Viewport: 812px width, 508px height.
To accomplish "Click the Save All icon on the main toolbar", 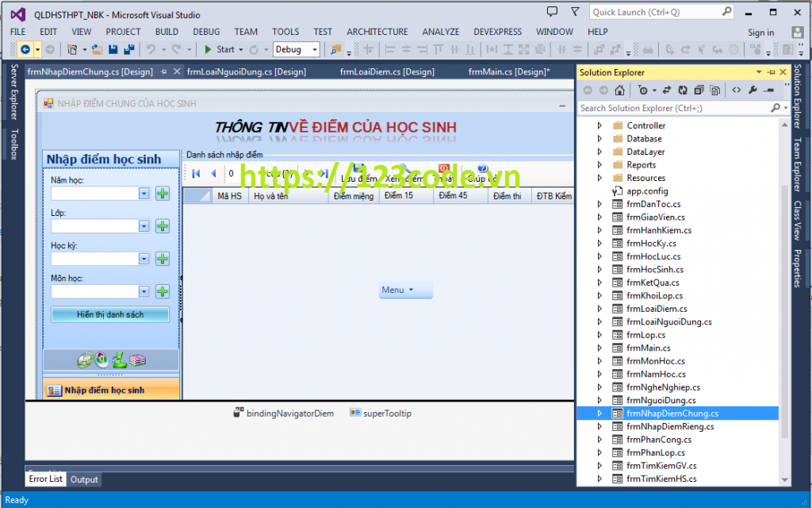I will pyautogui.click(x=130, y=49).
